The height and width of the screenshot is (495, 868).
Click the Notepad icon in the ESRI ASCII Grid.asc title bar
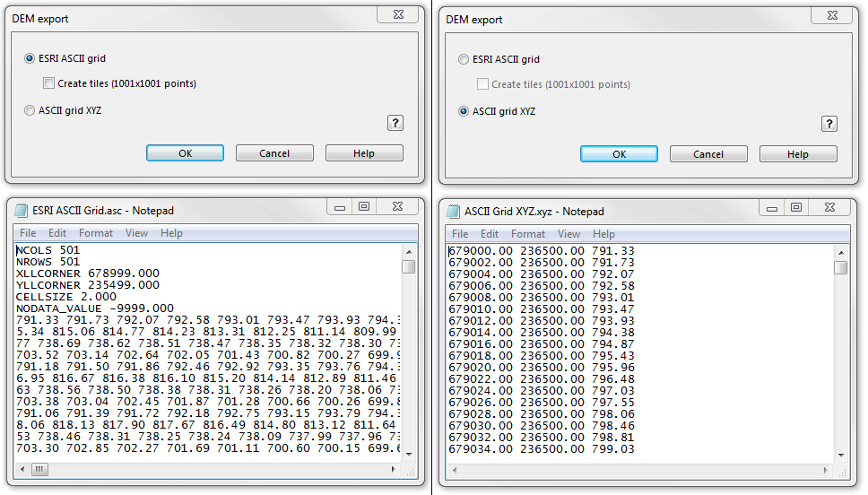pyautogui.click(x=21, y=211)
